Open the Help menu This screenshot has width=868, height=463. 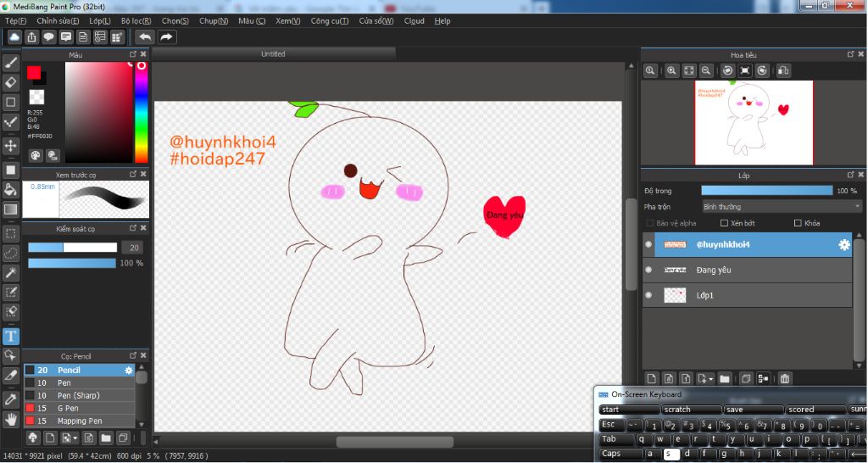[442, 20]
